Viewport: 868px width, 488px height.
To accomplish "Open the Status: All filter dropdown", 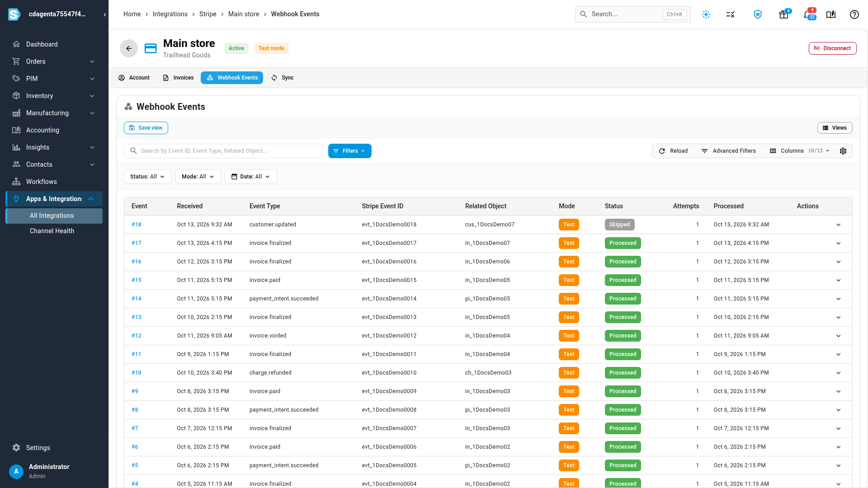I will coord(147,177).
